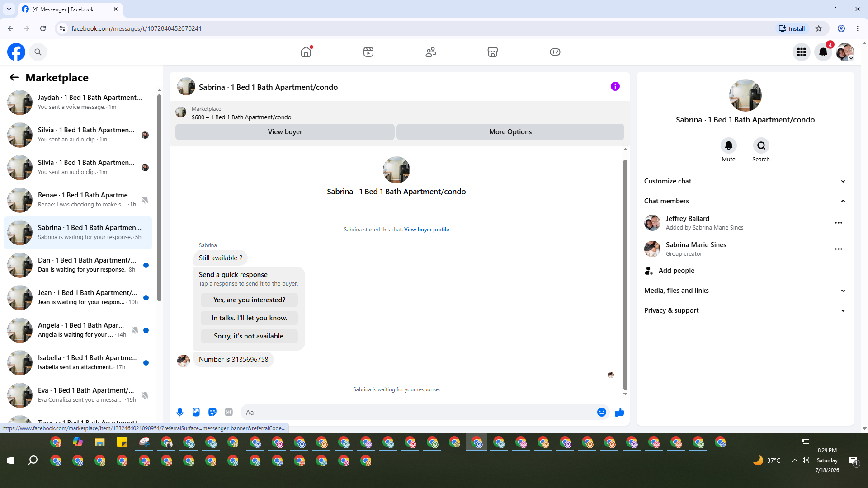Open the Isabella apartment conversation

pos(78,362)
